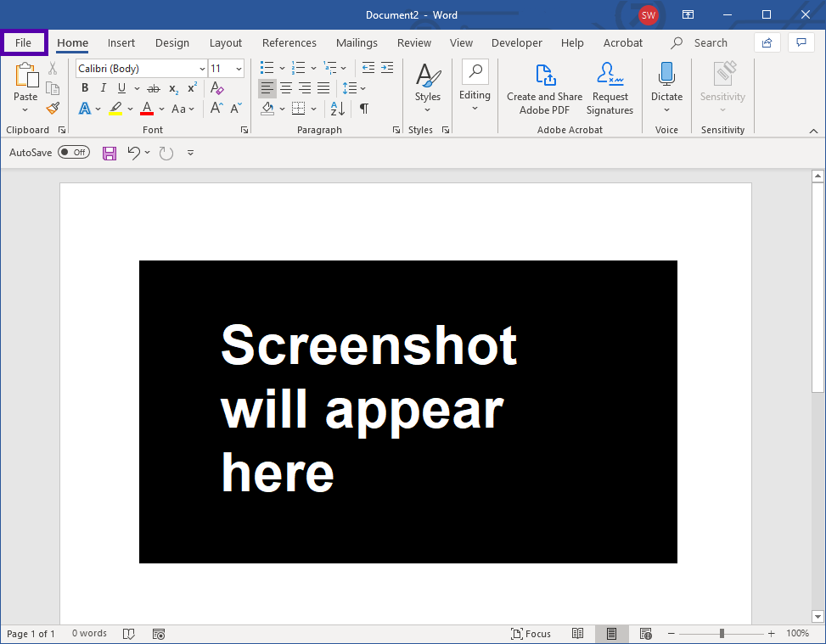826x644 pixels.
Task: Toggle center alignment
Action: pos(286,88)
